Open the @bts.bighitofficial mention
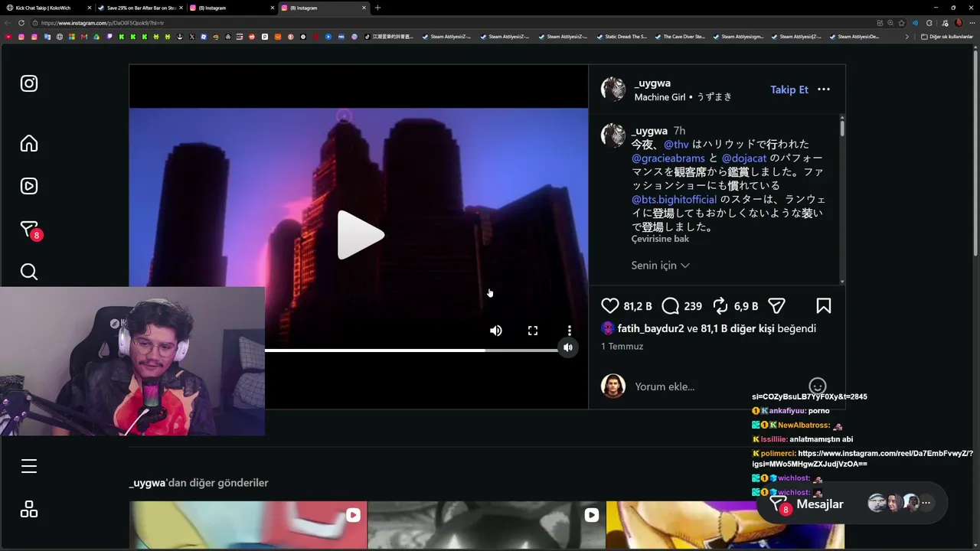This screenshot has width=980, height=551. 675,199
